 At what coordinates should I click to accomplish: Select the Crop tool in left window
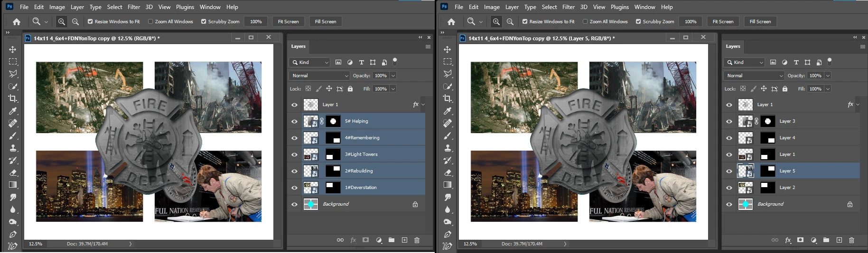(13, 99)
